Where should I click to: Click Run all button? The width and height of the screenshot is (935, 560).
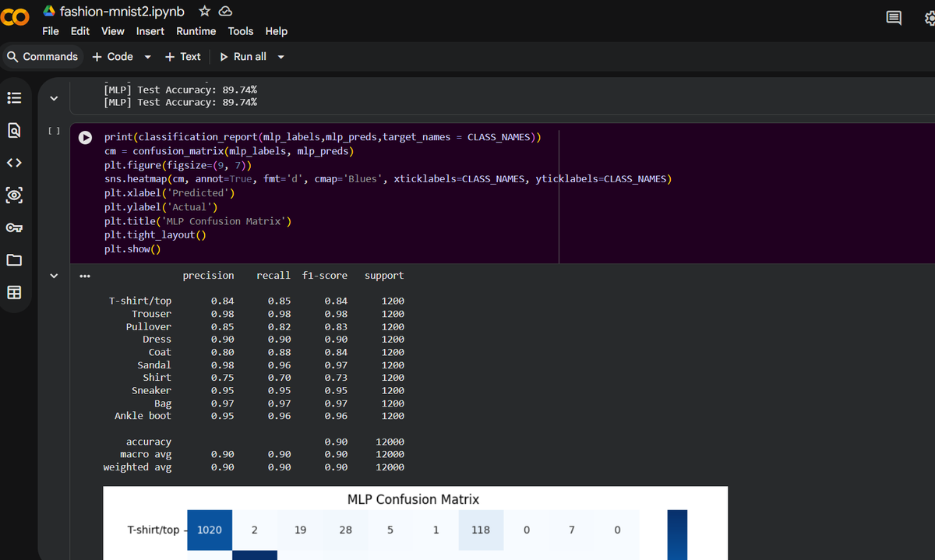click(x=243, y=57)
